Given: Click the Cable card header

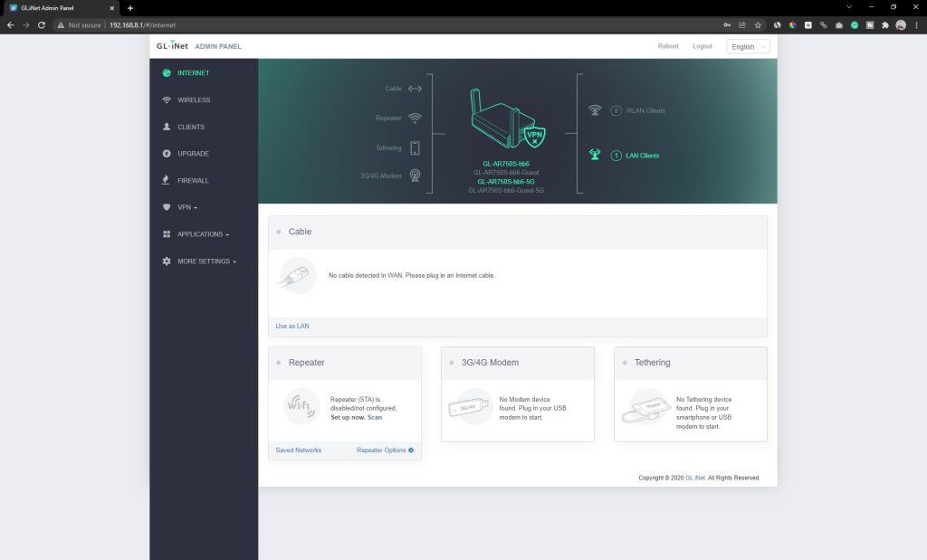Looking at the screenshot, I should (x=518, y=233).
